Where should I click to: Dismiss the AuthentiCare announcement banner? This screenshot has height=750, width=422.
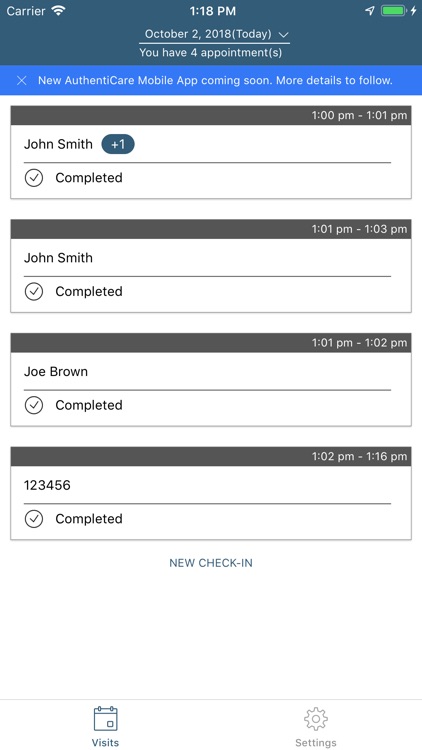pyautogui.click(x=22, y=80)
